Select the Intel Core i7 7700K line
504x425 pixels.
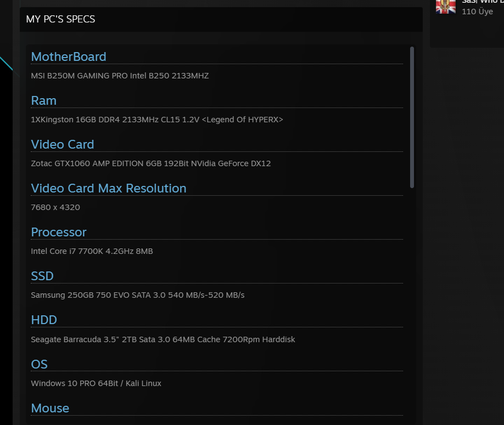pyautogui.click(x=92, y=251)
